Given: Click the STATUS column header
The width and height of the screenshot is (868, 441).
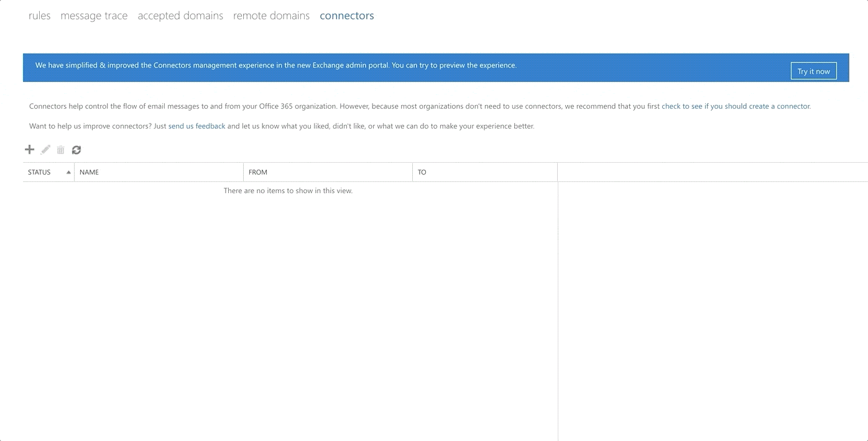Looking at the screenshot, I should 39,172.
